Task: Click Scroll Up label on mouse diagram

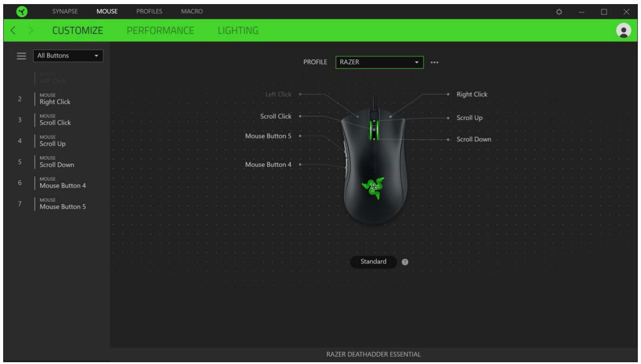Action: 469,118
